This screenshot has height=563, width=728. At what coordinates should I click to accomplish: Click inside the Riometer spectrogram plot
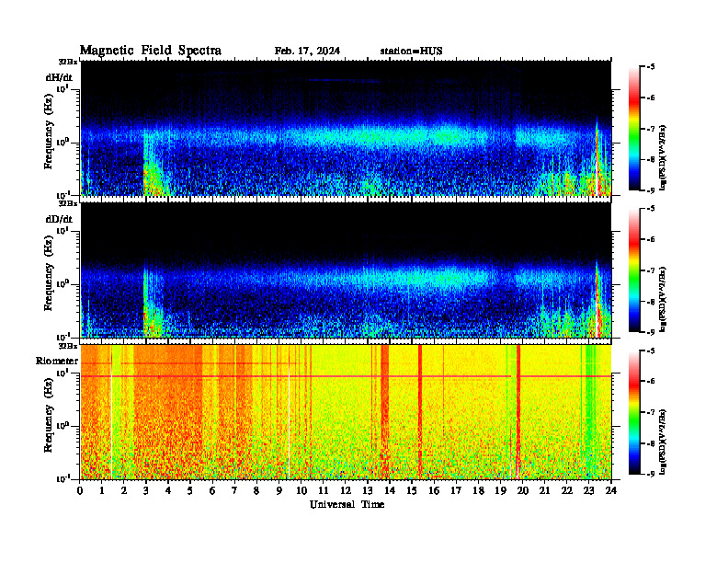346,412
